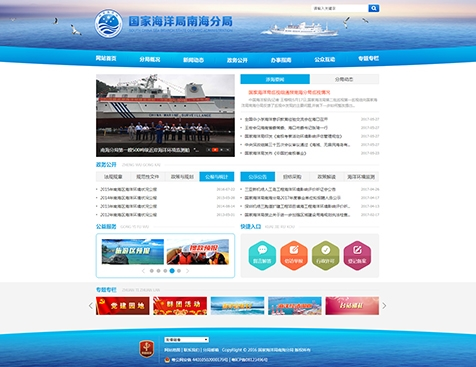Open the 新闻动态 navigation item

(193, 60)
